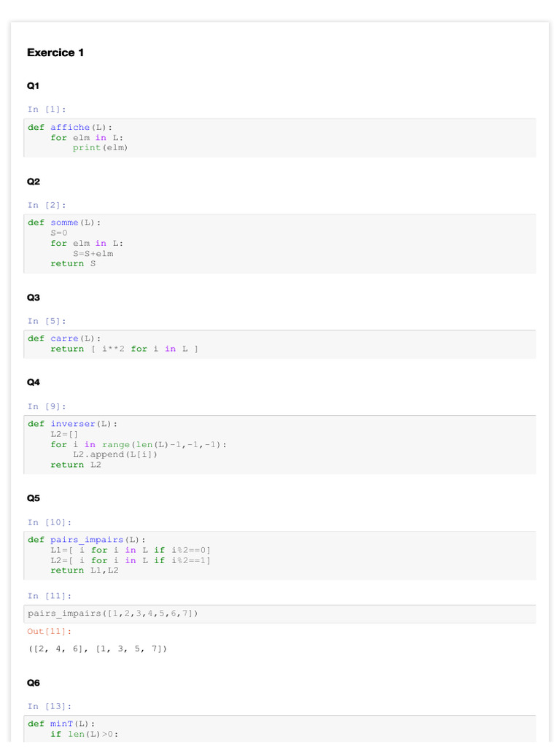Image resolution: width=560 pixels, height=747 pixels.
Task: Select the Q5 section heading
Action: [x=34, y=498]
